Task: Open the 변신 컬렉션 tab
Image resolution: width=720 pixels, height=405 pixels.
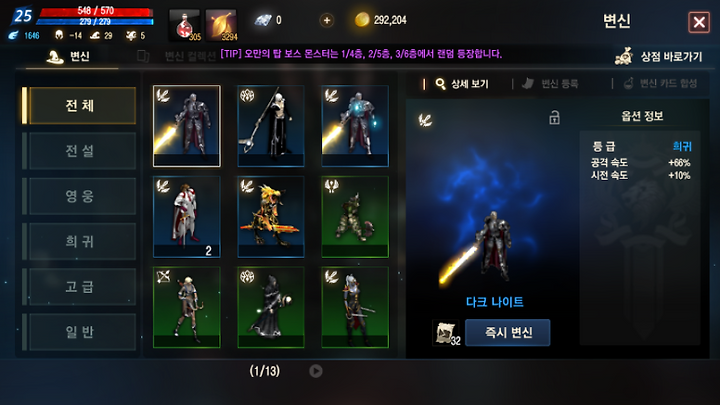Action: (x=177, y=56)
